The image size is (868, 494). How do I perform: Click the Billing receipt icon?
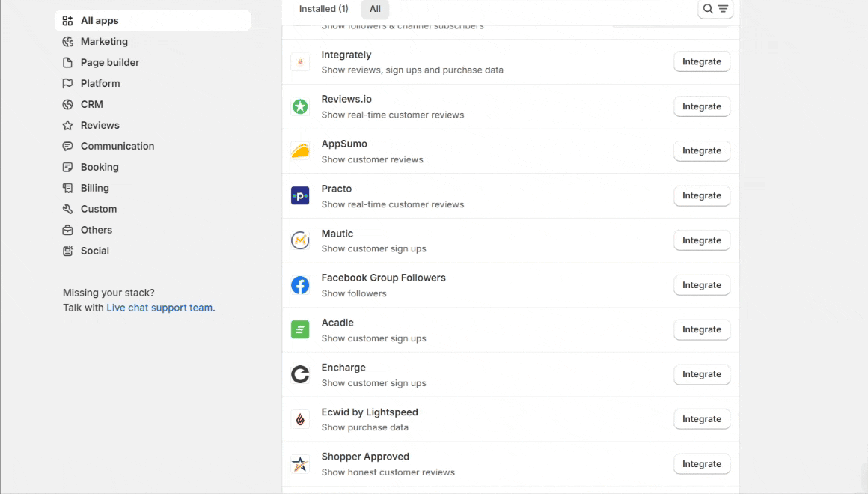coord(67,189)
